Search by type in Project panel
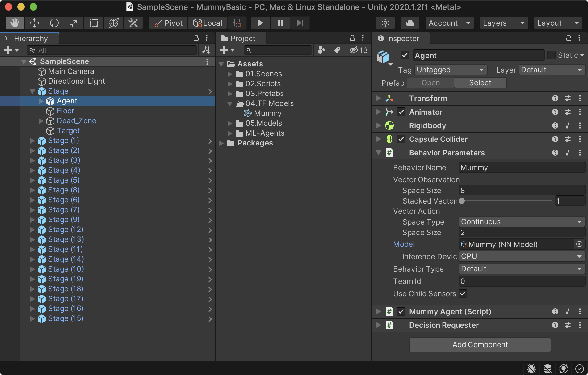 coord(321,50)
